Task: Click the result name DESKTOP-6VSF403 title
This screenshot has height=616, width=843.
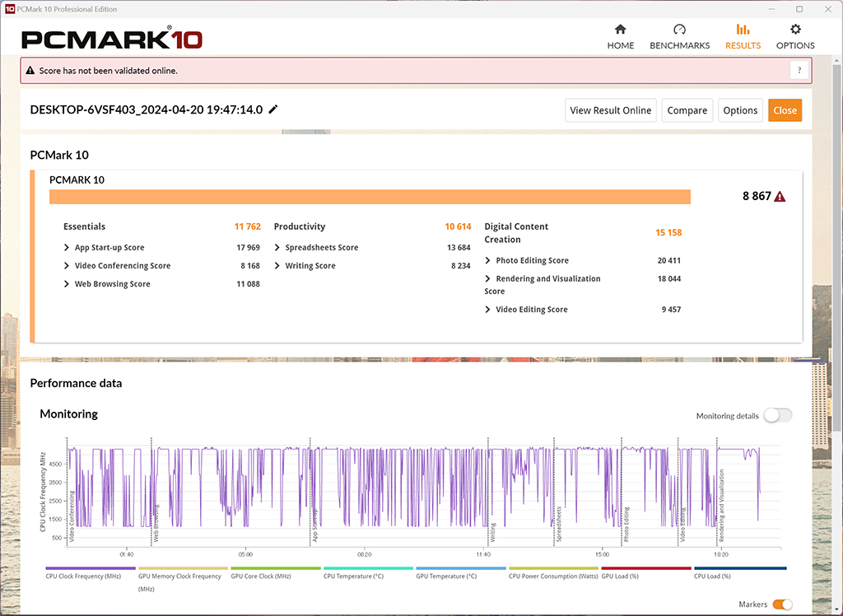Action: [147, 110]
